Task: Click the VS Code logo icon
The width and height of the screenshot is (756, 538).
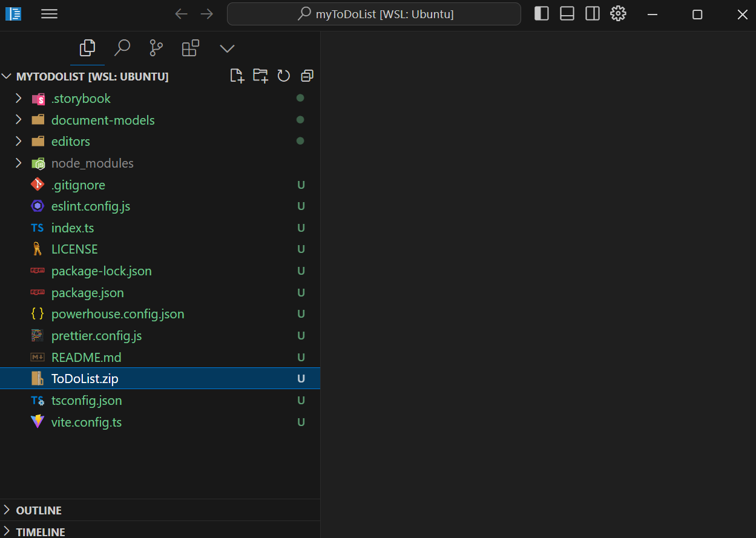Action: [x=13, y=14]
